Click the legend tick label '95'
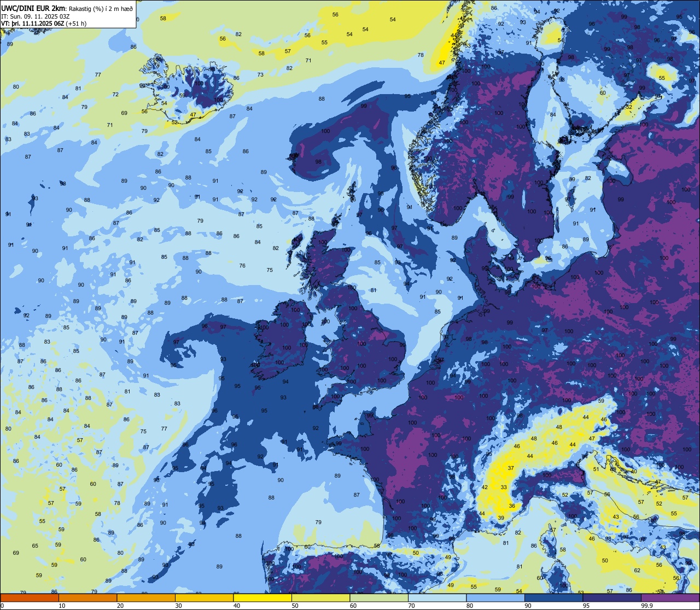The height and width of the screenshot is (610, 700). point(586,606)
